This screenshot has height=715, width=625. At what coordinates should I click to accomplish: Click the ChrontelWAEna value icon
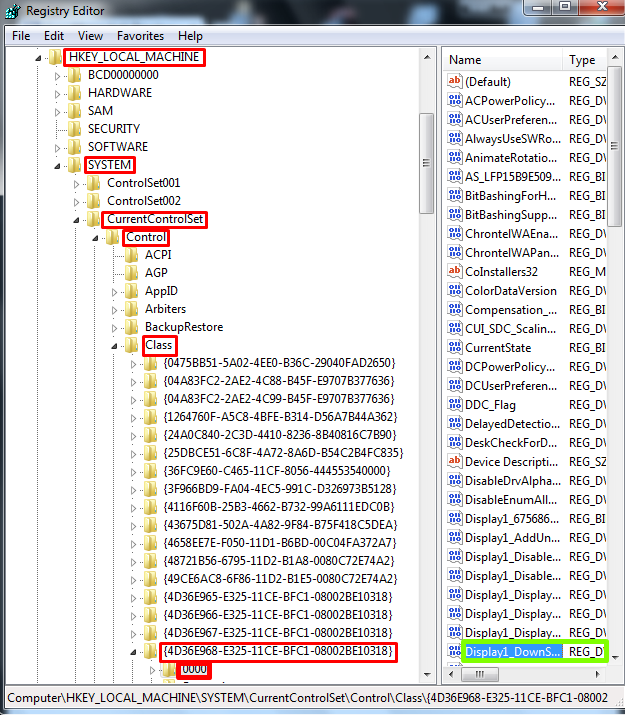(x=455, y=233)
